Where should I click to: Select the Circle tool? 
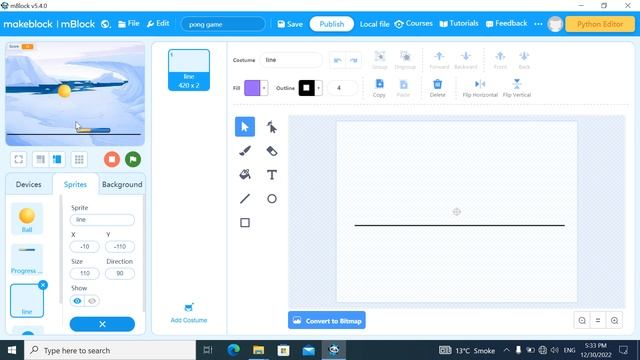click(271, 199)
